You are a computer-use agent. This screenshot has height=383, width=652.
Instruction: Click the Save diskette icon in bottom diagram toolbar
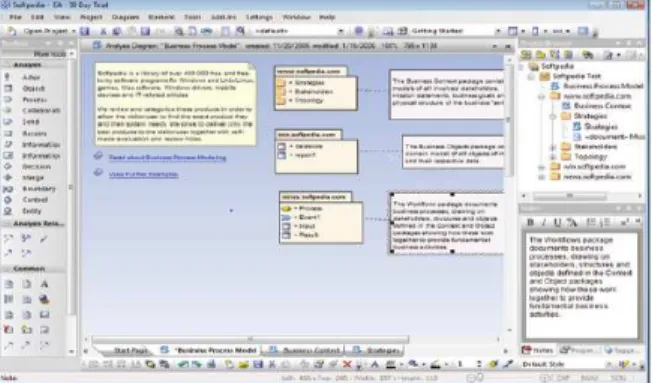click(258, 365)
